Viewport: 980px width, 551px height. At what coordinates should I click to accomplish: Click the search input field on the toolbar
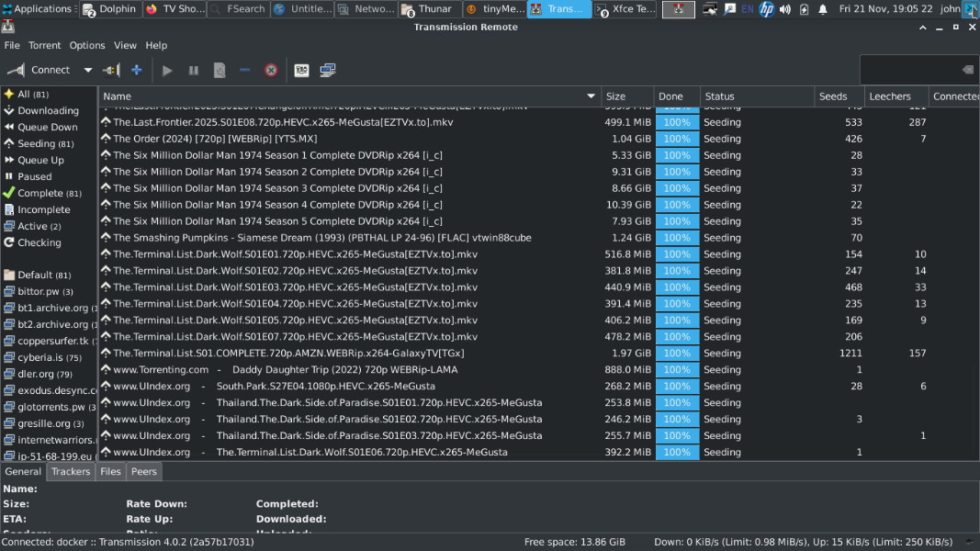coord(914,69)
